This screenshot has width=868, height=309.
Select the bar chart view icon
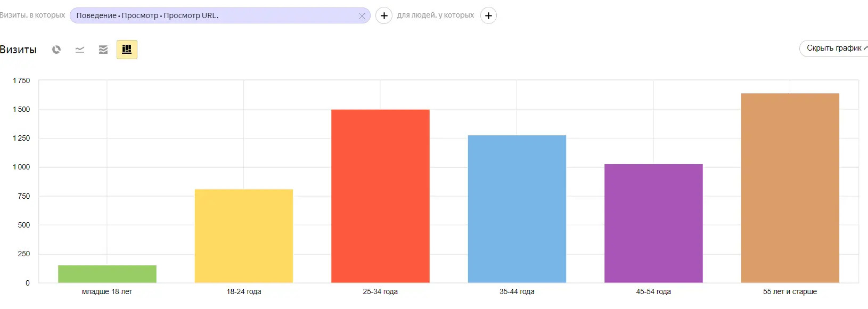coord(127,50)
